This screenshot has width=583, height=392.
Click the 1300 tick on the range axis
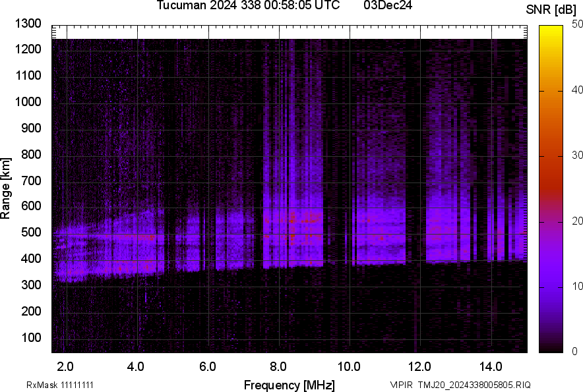(x=28, y=24)
